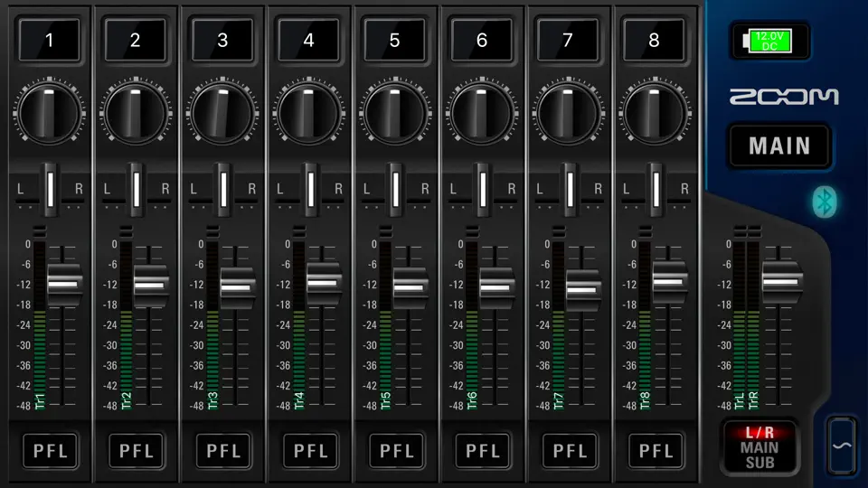Screen dimensions: 868x488
Task: Click the Bluetooth status icon
Action: [x=825, y=202]
